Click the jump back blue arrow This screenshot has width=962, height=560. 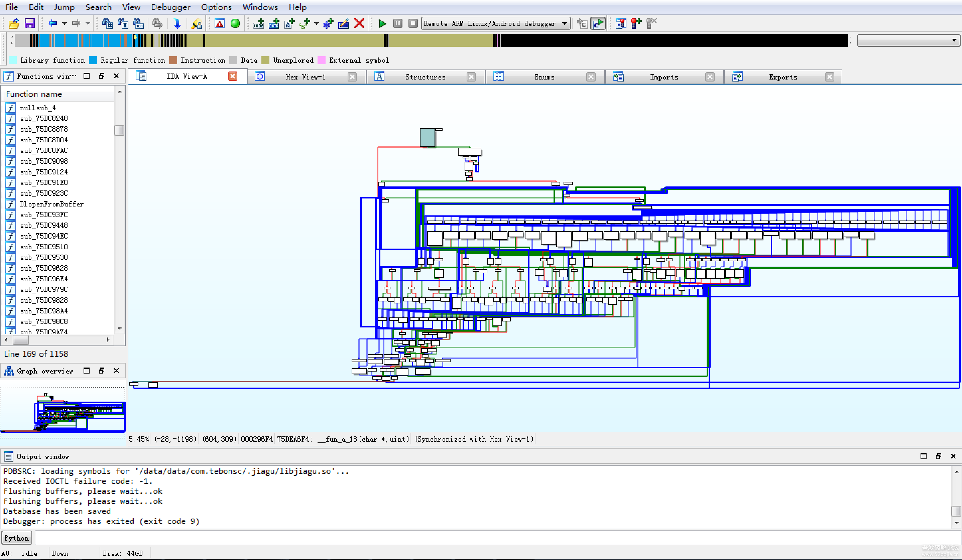click(x=52, y=24)
